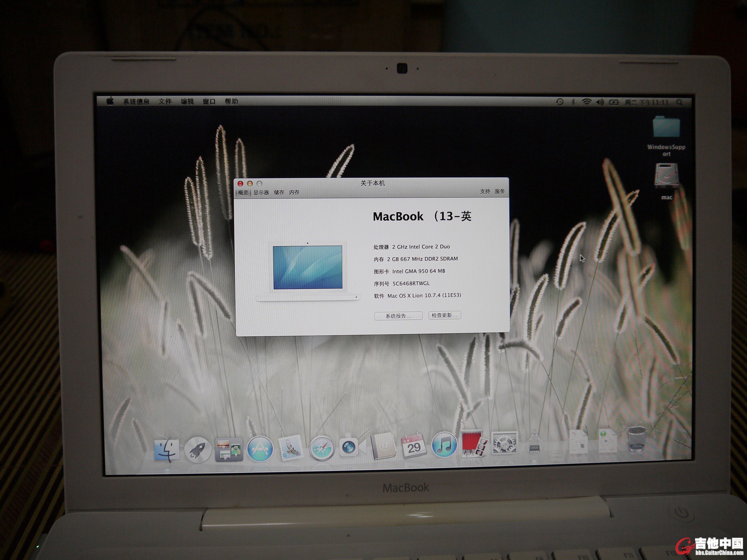This screenshot has width=747, height=560.
Task: Open Mission Control in the Dock
Action: (x=229, y=449)
